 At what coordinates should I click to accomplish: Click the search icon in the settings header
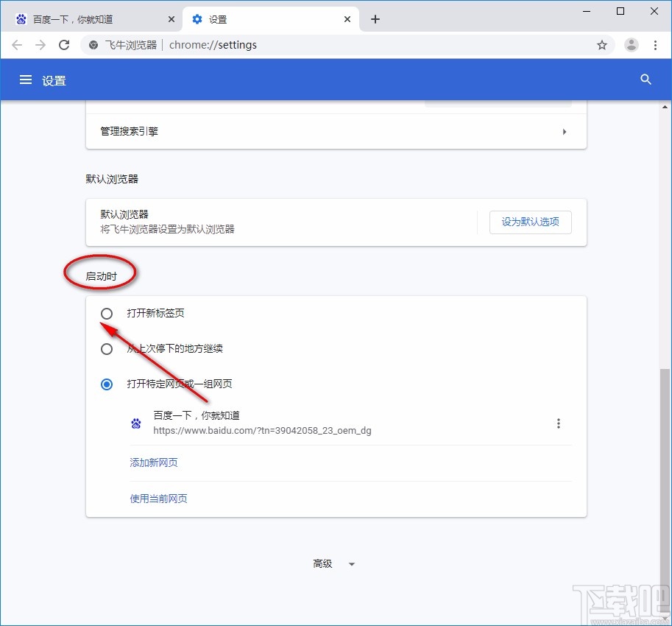[646, 80]
